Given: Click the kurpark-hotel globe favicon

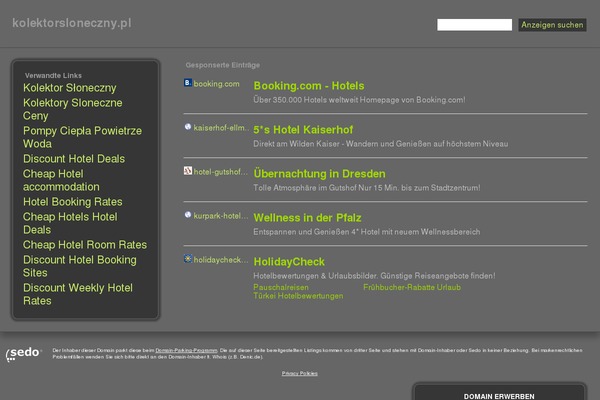Looking at the screenshot, I should pyautogui.click(x=188, y=215).
